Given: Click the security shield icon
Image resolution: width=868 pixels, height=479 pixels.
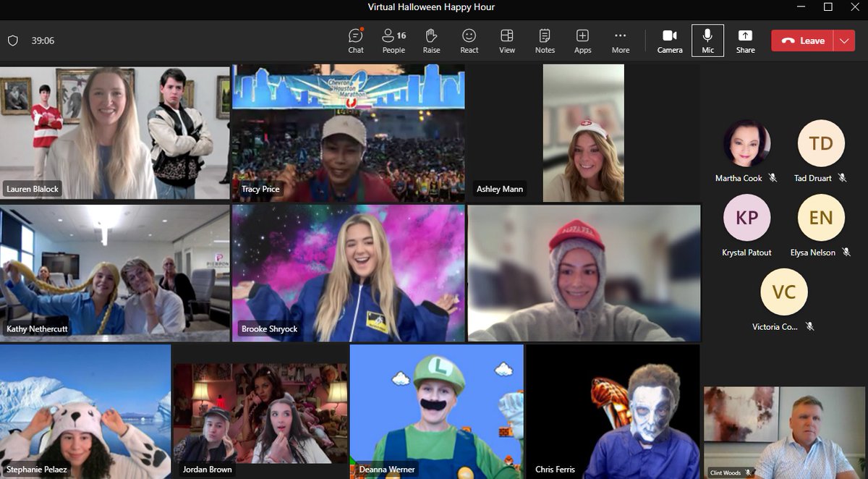Looking at the screenshot, I should (x=12, y=41).
